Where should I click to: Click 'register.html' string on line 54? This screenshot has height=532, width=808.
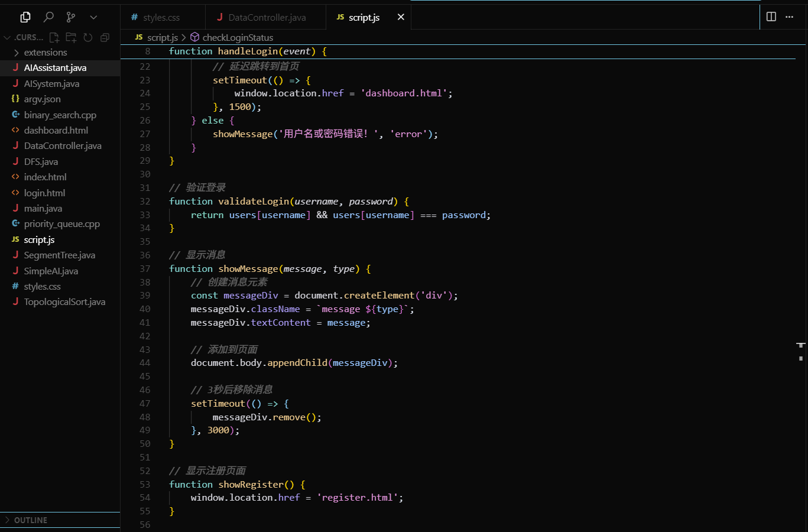(x=357, y=498)
